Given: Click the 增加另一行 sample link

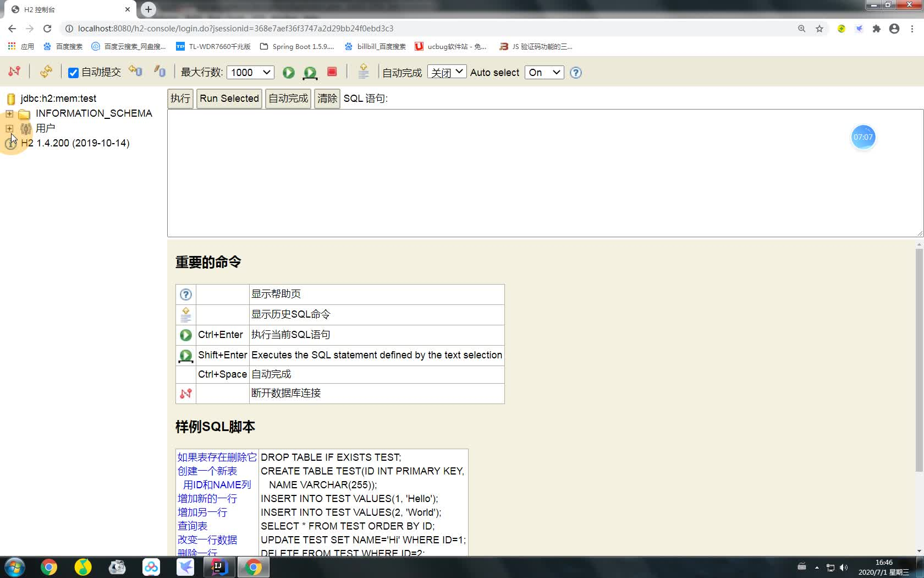Looking at the screenshot, I should [x=202, y=512].
